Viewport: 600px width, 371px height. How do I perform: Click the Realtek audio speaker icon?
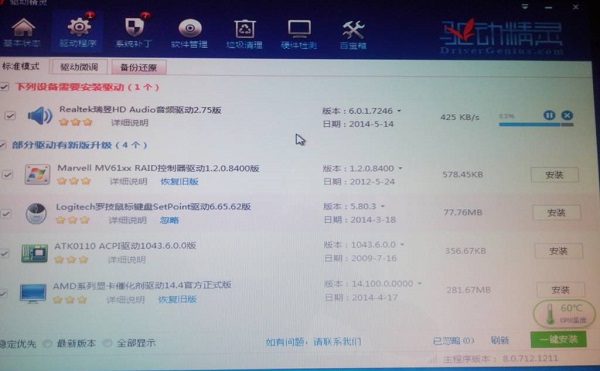pyautogui.click(x=40, y=116)
